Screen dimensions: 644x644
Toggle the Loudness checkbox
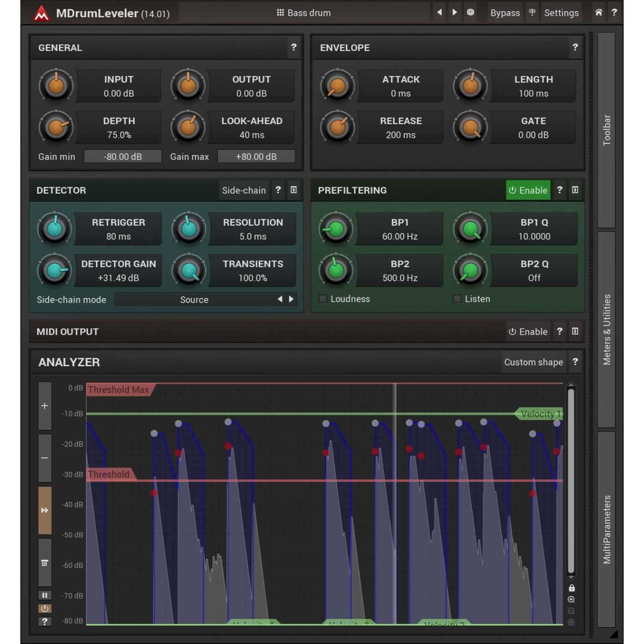(x=323, y=299)
